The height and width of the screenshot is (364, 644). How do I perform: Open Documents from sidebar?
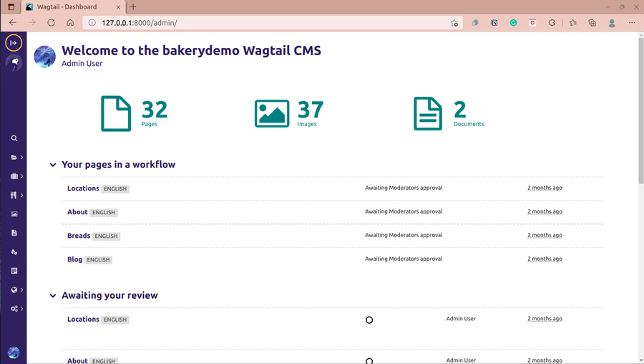click(14, 233)
